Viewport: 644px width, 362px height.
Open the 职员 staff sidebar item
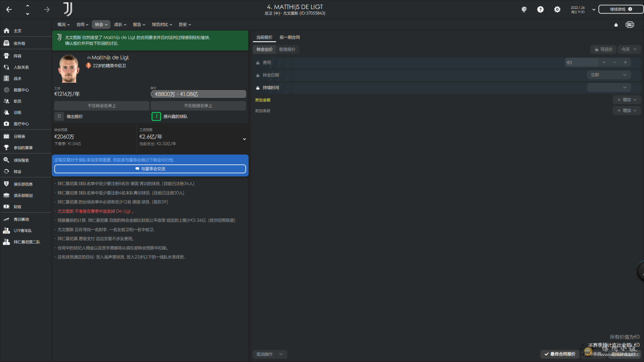click(x=26, y=101)
